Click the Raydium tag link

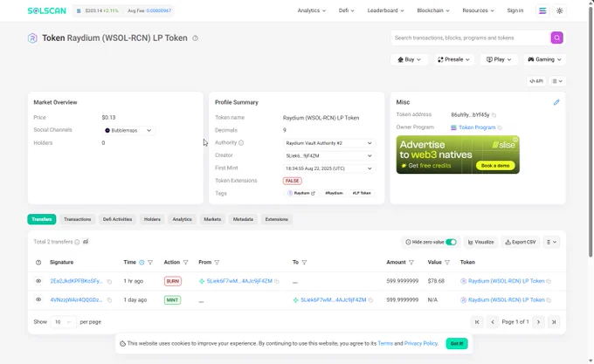[x=301, y=194]
